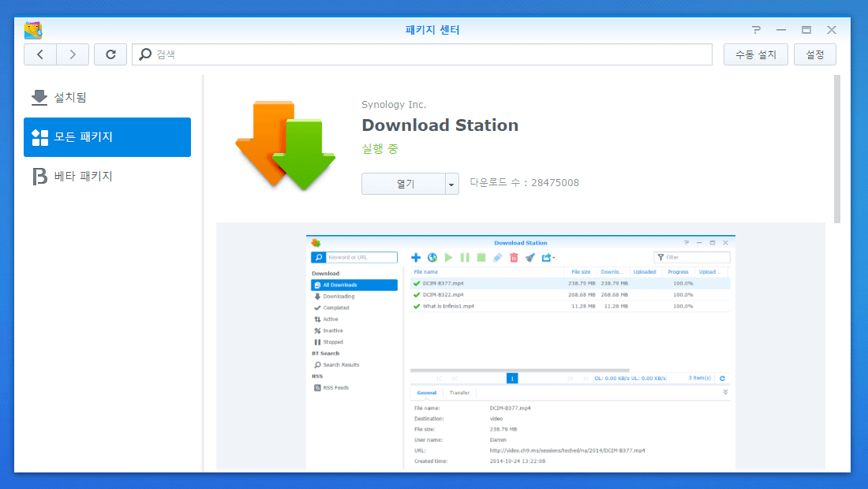Click the 수동 설치 button
This screenshot has height=489, width=868.
tap(756, 54)
